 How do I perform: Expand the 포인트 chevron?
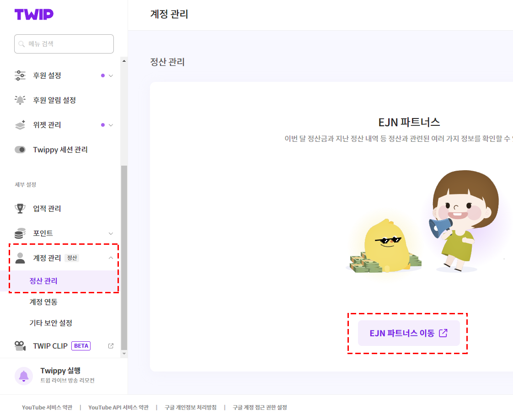click(x=111, y=233)
